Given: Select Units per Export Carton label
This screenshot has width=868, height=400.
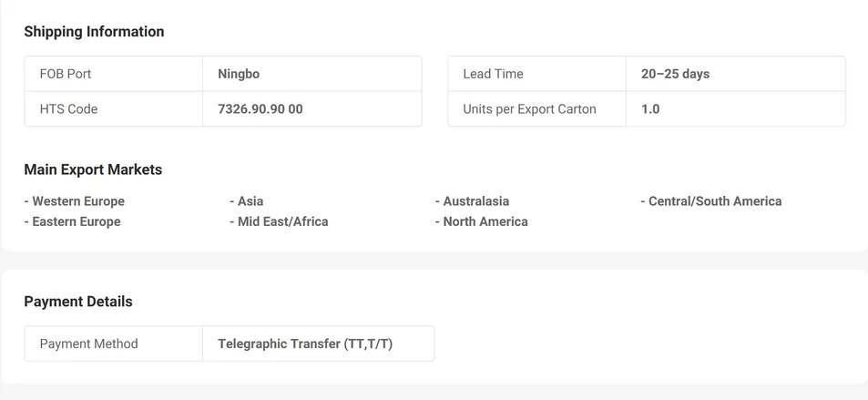Looking at the screenshot, I should pos(529,109).
